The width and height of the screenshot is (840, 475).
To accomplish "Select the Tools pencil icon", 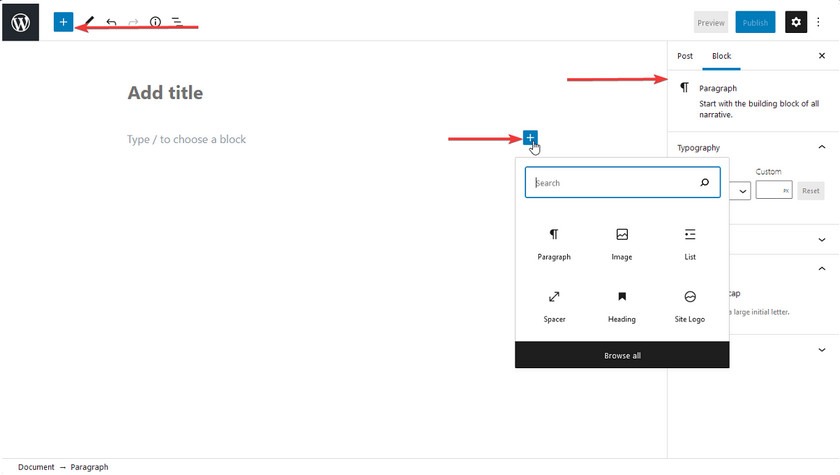I will click(89, 22).
